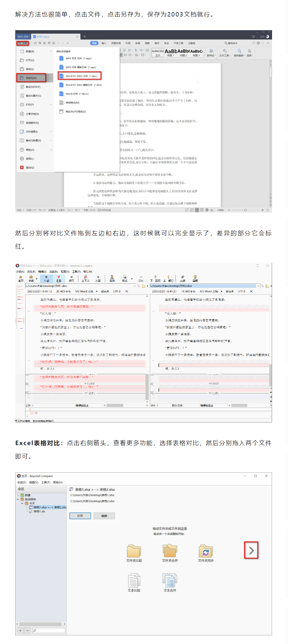291x644 pixels.
Task: Click the left browse folder icon
Action: coord(143,286)
